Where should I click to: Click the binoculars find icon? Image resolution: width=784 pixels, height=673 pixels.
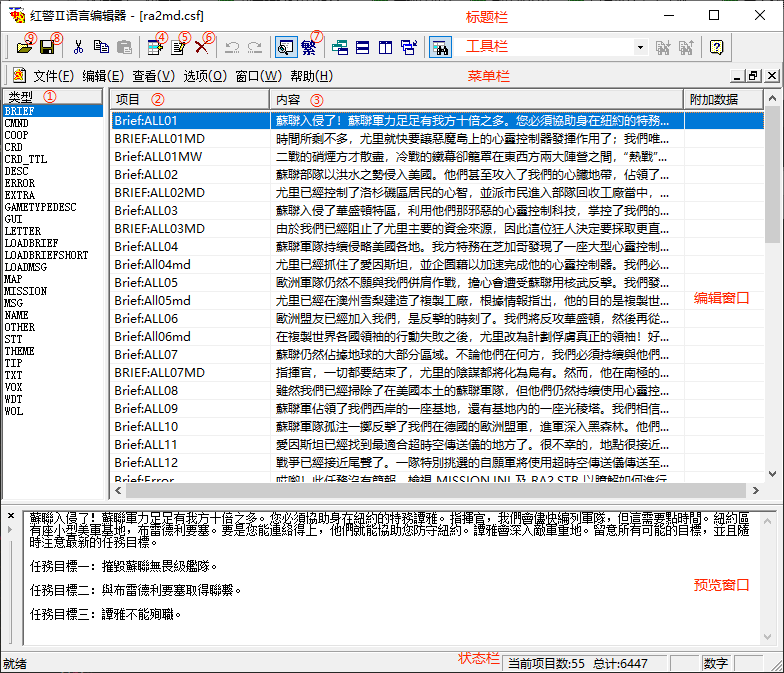pos(440,48)
